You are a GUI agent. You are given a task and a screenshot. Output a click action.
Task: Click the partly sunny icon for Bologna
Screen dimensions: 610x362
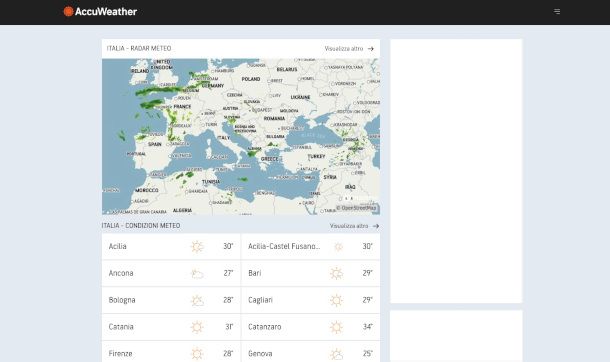[197, 301]
